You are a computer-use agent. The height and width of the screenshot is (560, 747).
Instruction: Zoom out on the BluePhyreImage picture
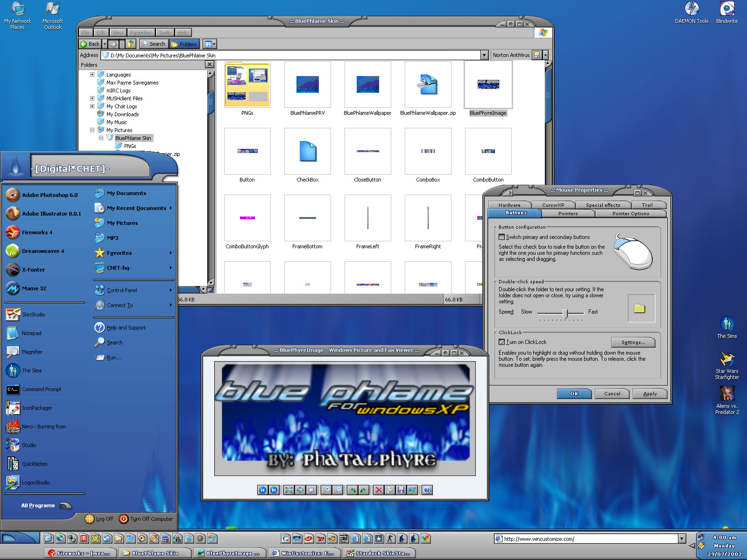click(x=338, y=490)
